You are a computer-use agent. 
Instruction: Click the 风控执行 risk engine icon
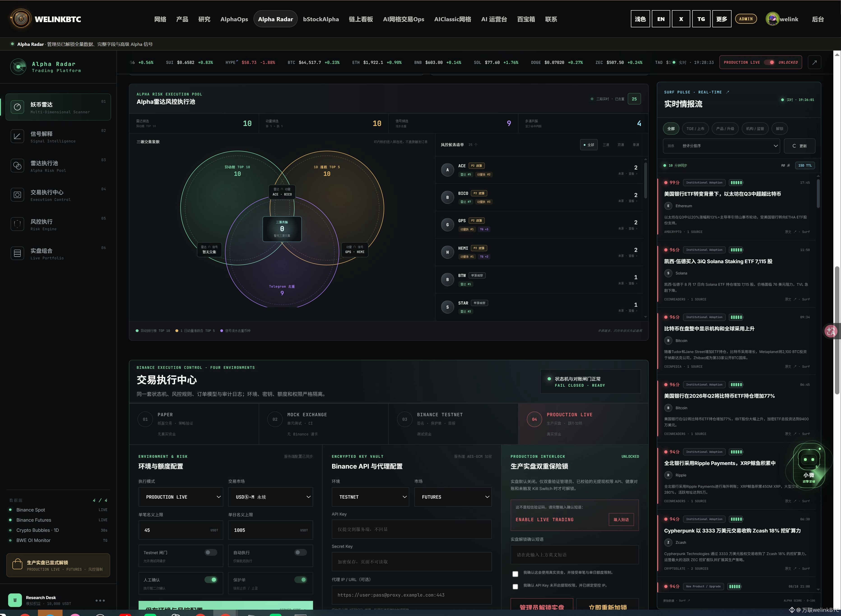(x=17, y=224)
